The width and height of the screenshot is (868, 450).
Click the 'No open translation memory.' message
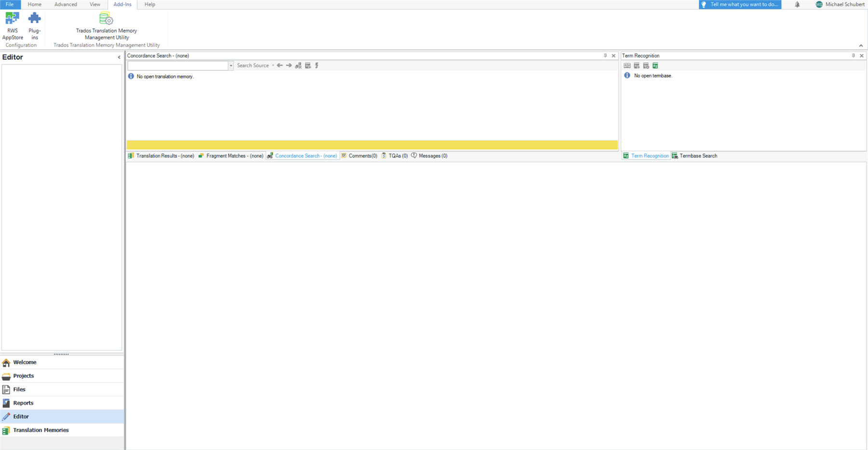coord(165,77)
